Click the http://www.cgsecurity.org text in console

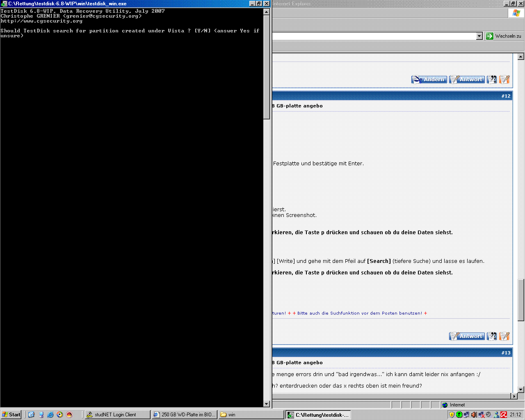click(41, 21)
